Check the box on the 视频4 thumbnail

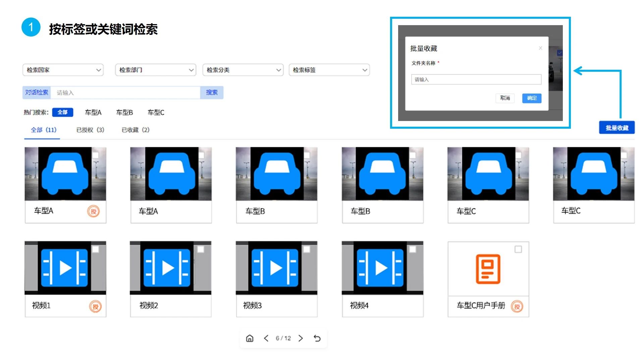tap(413, 249)
